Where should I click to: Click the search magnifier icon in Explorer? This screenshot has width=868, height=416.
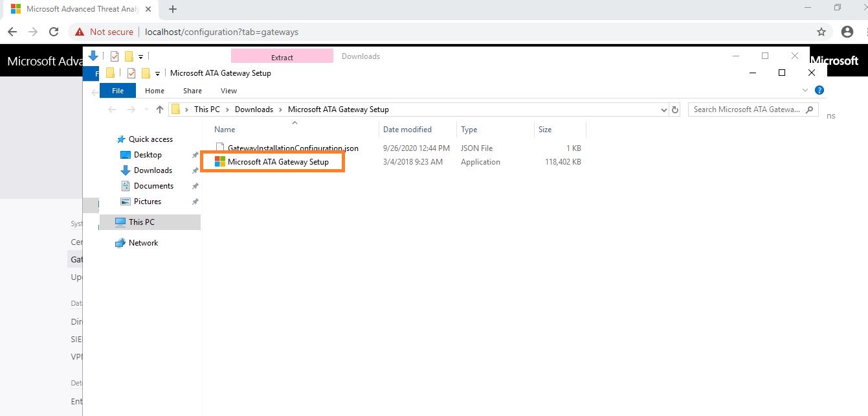(809, 110)
